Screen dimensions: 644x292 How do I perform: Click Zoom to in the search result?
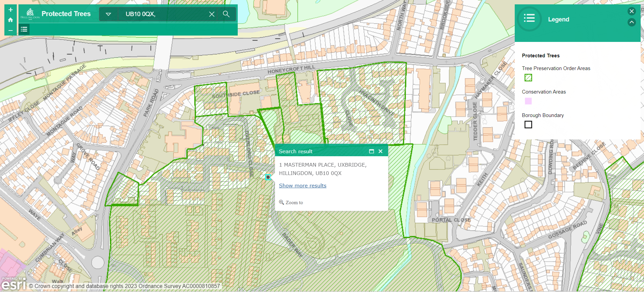click(291, 202)
